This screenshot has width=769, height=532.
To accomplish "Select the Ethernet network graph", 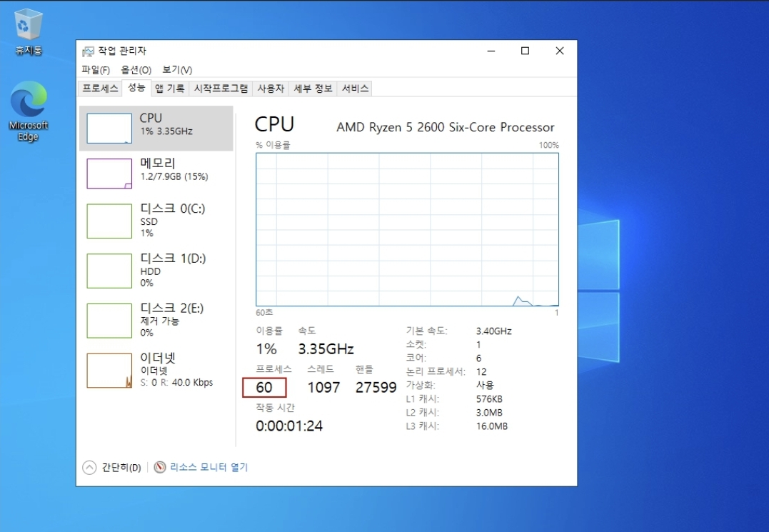I will [x=109, y=370].
